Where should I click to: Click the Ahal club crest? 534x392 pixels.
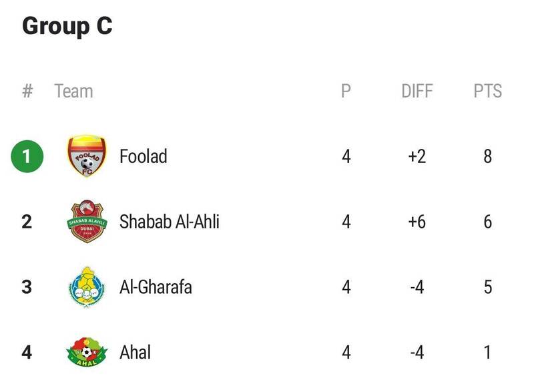point(87,352)
